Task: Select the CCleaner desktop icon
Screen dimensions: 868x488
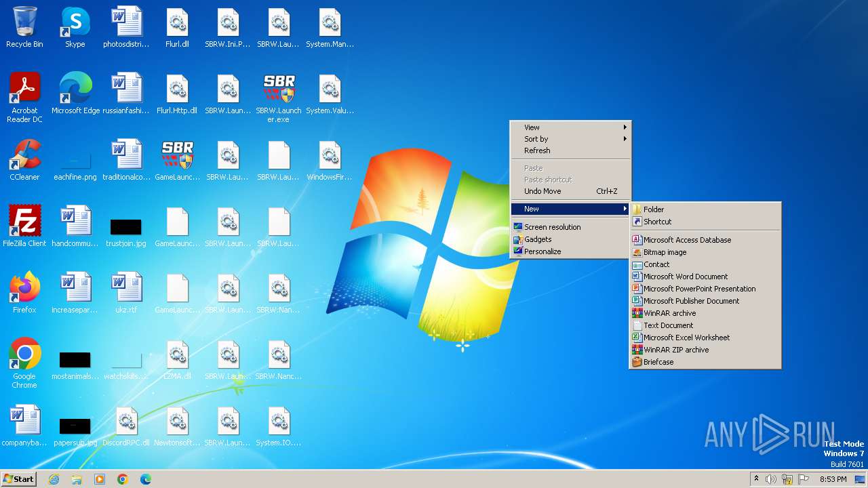Action: pos(24,160)
